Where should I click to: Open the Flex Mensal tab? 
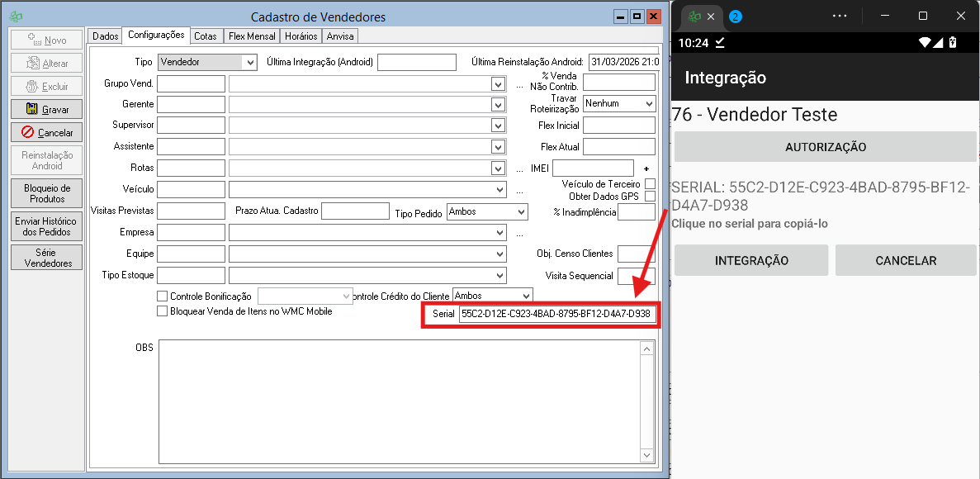click(252, 36)
